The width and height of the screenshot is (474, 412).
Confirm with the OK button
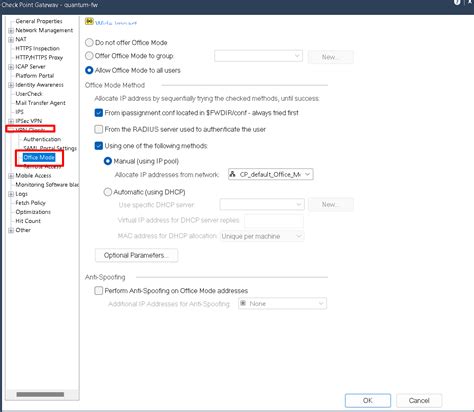click(x=368, y=400)
